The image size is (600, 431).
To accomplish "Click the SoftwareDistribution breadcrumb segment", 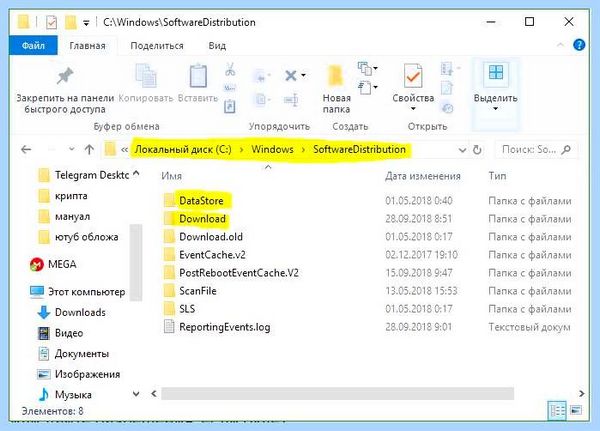I will (x=359, y=149).
